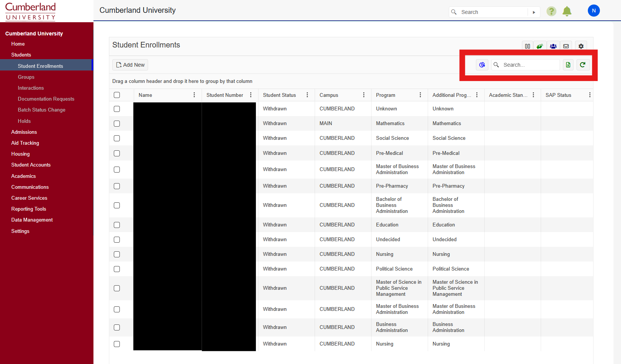Open the notifications bell
Image resolution: width=621 pixels, height=364 pixels.
[567, 11]
